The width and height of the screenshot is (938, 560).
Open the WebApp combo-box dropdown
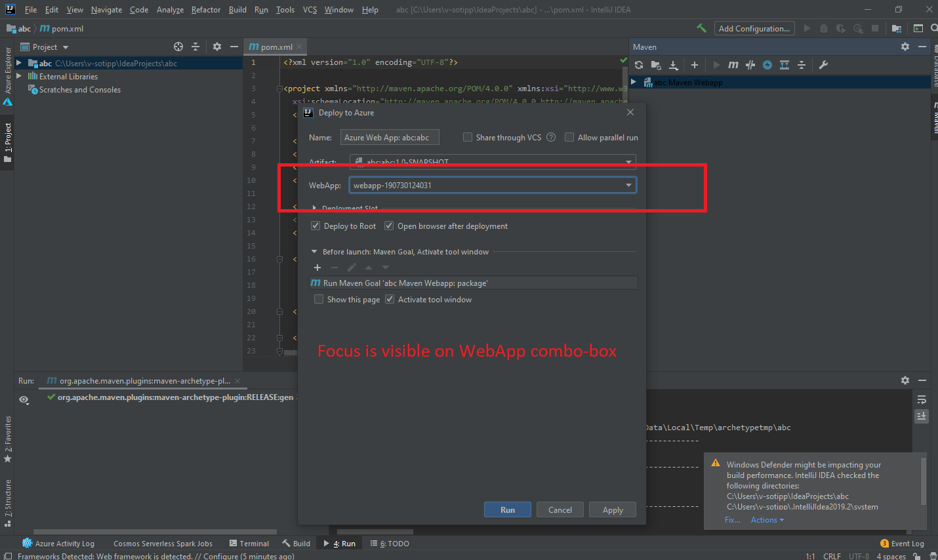[x=628, y=185]
